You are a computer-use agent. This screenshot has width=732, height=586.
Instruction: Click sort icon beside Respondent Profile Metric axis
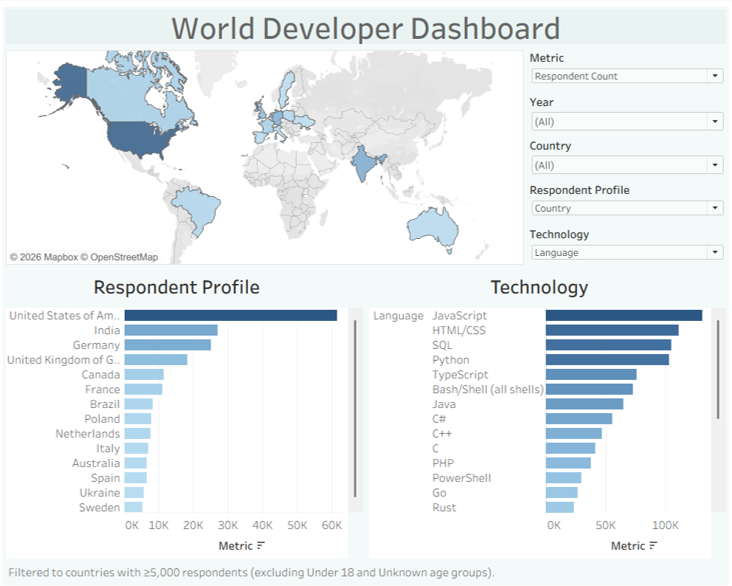click(260, 545)
